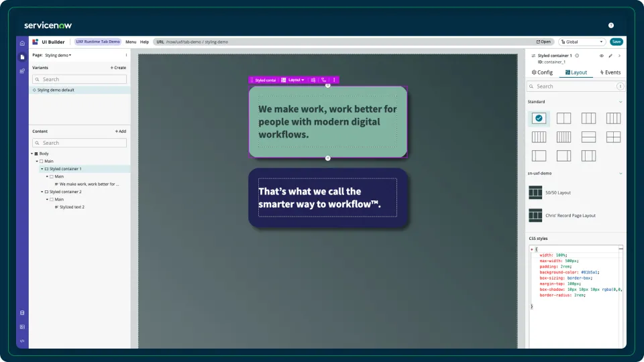The image size is (644, 362).
Task: Click the three-dot menu on component toolbar
Action: [334, 80]
